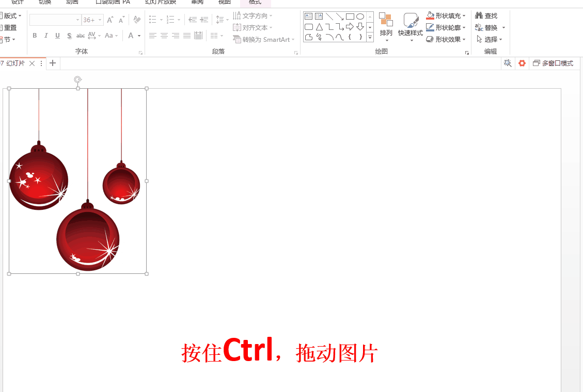Screen dimensions: 583x392
Task: Open font color dropdown arrow
Action: pos(139,36)
